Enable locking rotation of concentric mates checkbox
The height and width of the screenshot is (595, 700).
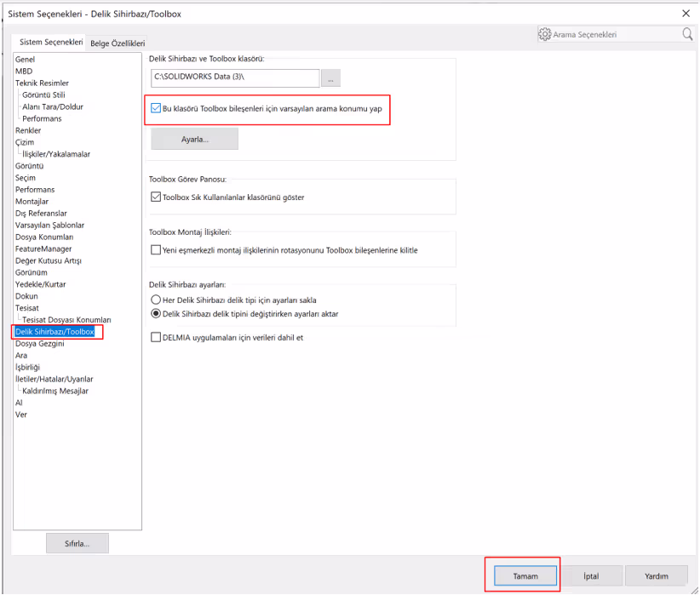click(155, 250)
